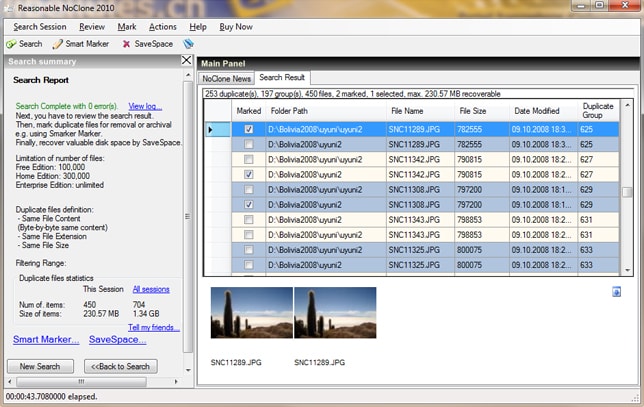
Task: Click the results table scroll down arrow
Action: (627, 270)
